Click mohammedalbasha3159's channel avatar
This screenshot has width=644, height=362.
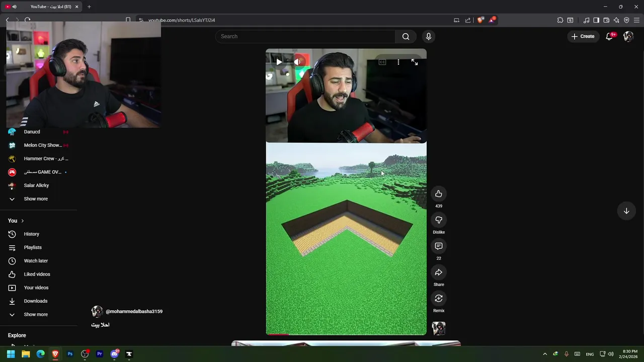click(x=97, y=312)
